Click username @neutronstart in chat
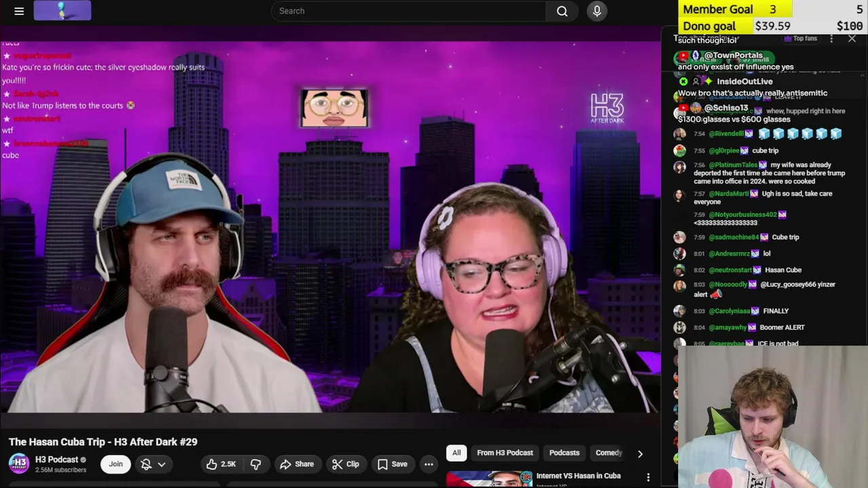 coord(730,270)
